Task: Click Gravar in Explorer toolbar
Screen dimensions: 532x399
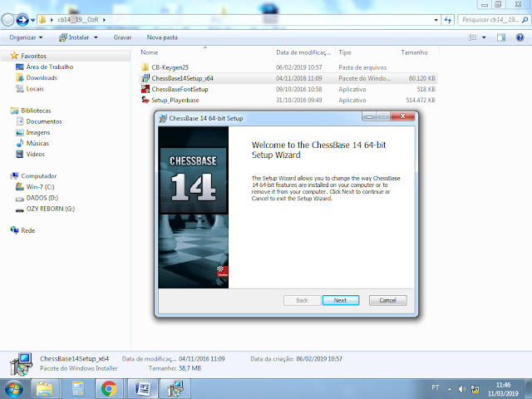Action: (x=122, y=37)
